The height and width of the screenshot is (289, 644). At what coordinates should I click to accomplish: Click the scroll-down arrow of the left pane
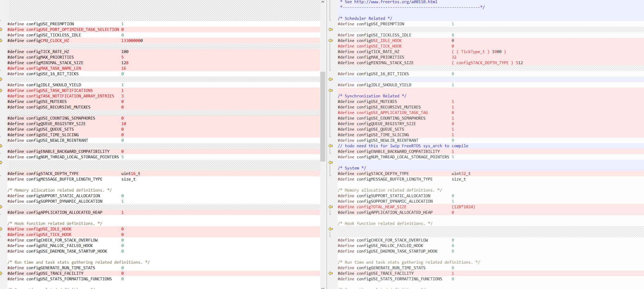pyautogui.click(x=323, y=288)
